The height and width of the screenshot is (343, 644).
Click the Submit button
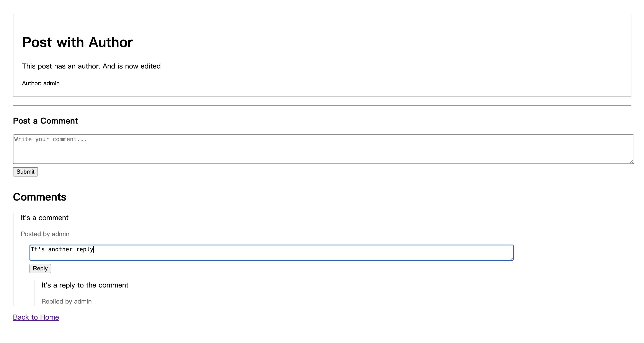click(x=25, y=172)
